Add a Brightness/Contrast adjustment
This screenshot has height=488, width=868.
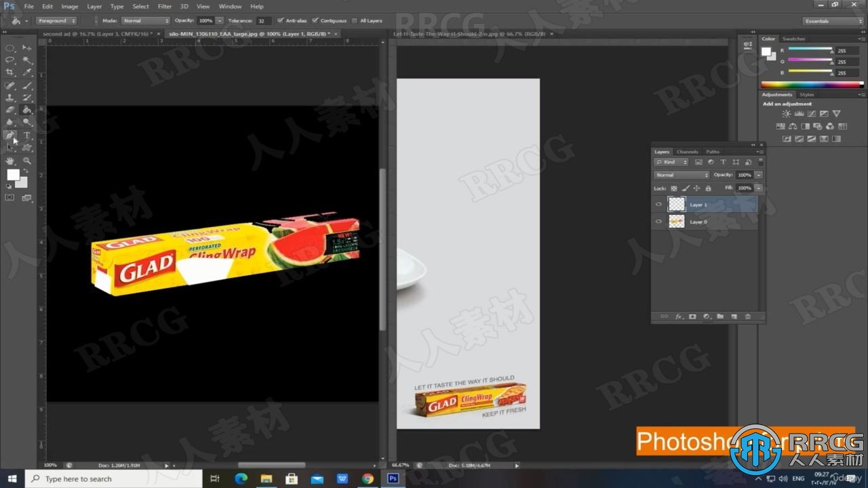tap(787, 114)
